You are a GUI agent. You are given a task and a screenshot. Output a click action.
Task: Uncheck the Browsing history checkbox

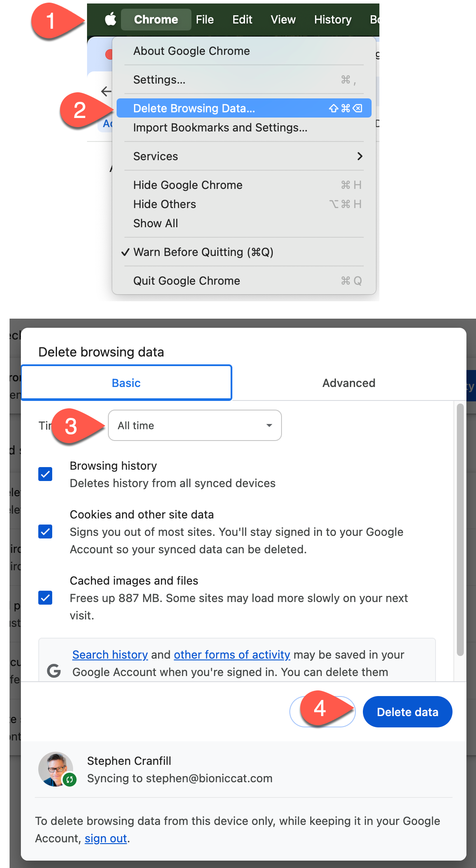[x=45, y=474]
